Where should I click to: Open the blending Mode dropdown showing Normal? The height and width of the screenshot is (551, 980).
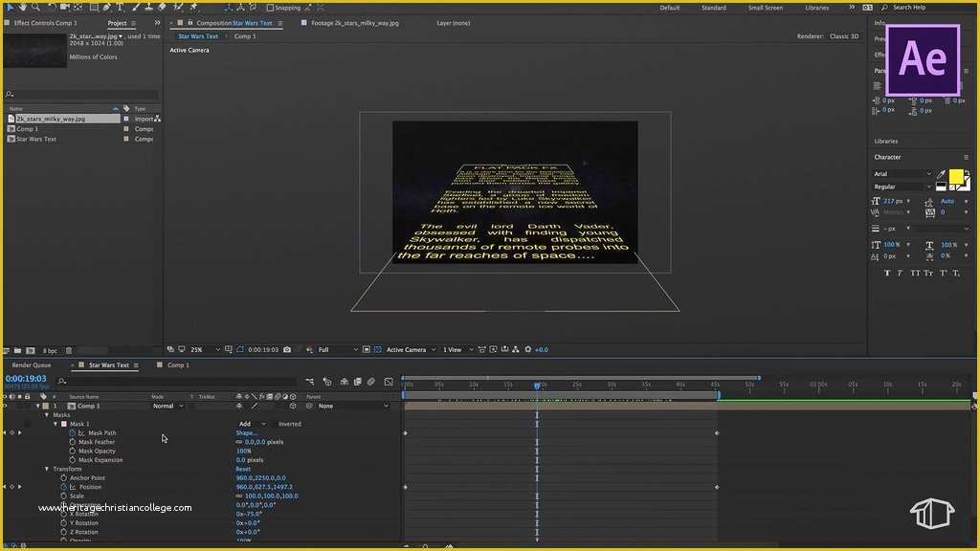168,406
